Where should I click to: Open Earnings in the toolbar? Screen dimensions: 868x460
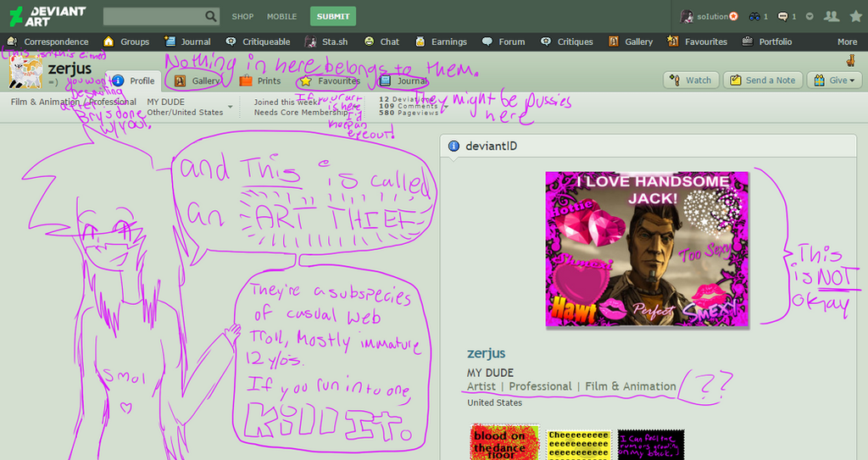(441, 42)
